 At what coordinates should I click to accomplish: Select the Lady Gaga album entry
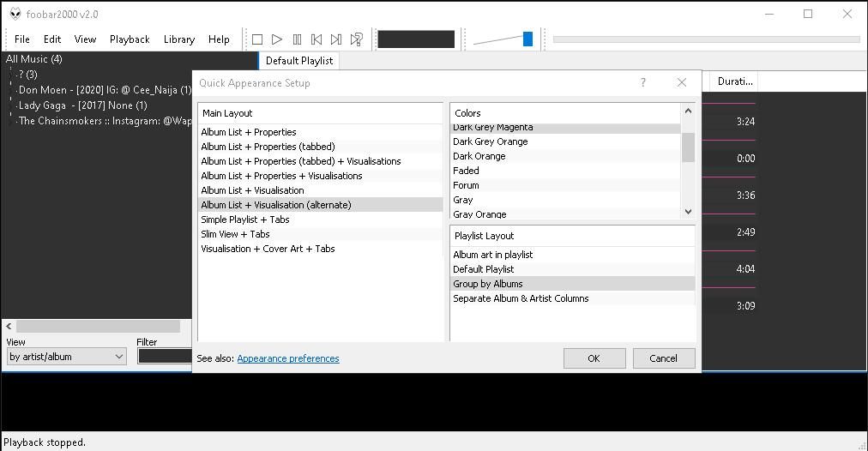pyautogui.click(x=82, y=105)
